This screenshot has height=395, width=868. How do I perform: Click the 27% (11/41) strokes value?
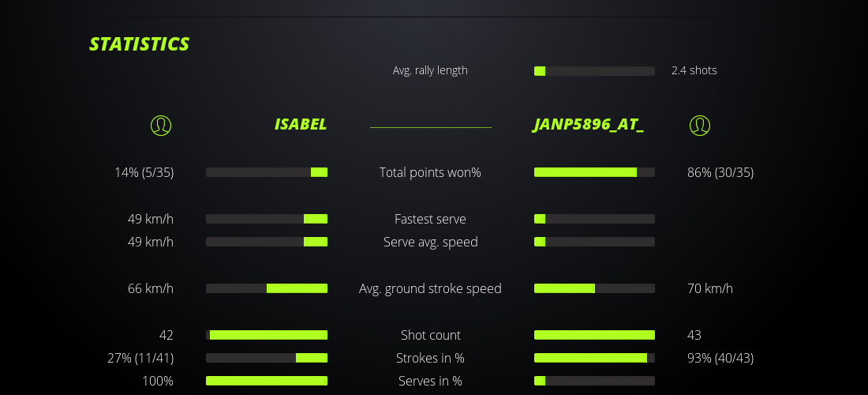point(140,358)
